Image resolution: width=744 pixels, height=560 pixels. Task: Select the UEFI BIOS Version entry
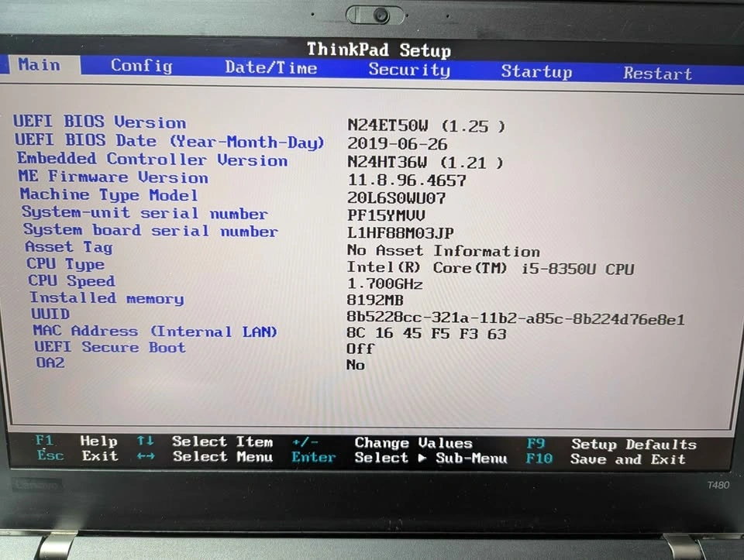[x=100, y=122]
